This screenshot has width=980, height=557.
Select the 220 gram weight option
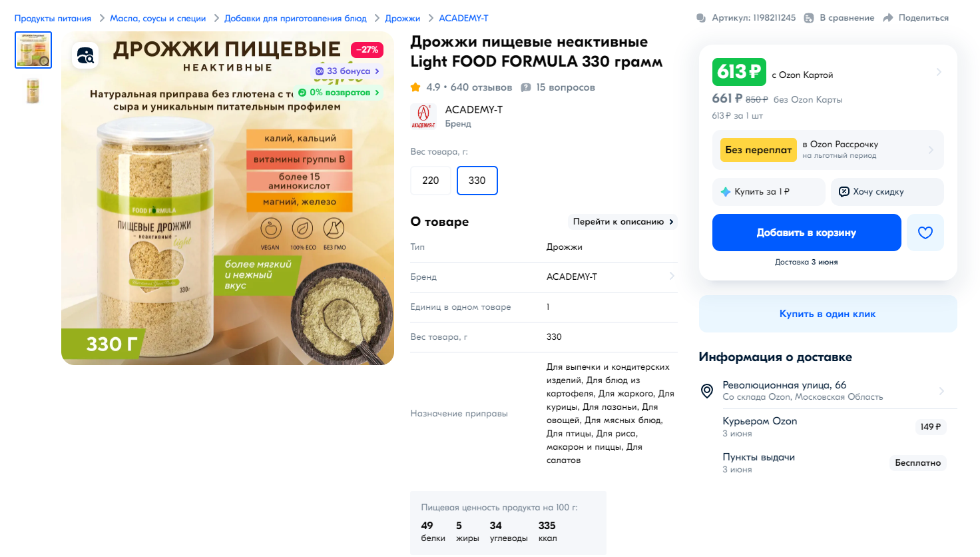click(x=431, y=181)
